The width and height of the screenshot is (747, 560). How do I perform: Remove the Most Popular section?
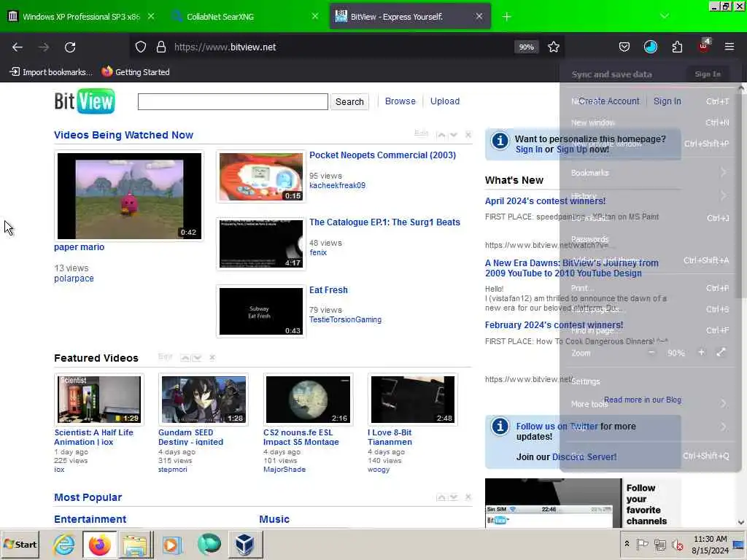tap(468, 497)
